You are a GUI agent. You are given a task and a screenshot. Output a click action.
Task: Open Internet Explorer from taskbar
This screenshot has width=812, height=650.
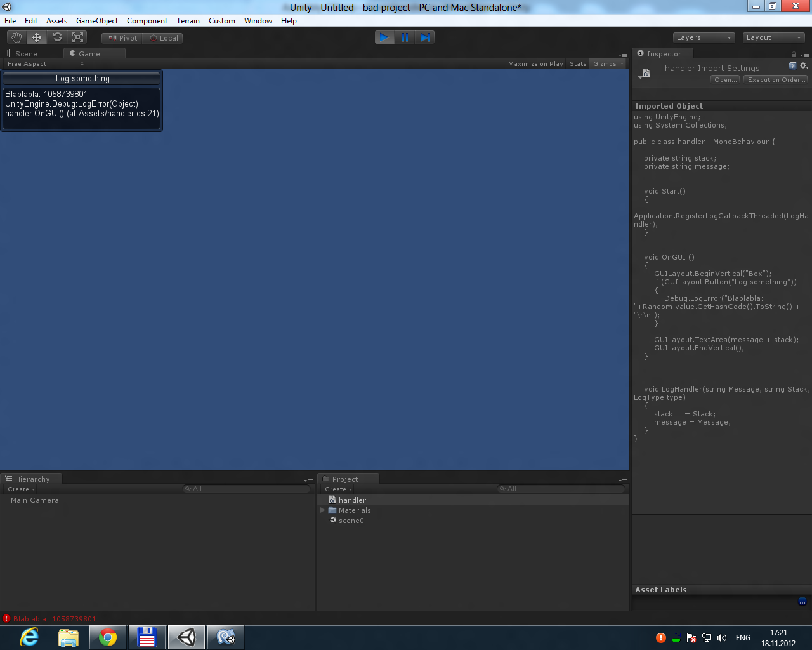click(x=29, y=637)
